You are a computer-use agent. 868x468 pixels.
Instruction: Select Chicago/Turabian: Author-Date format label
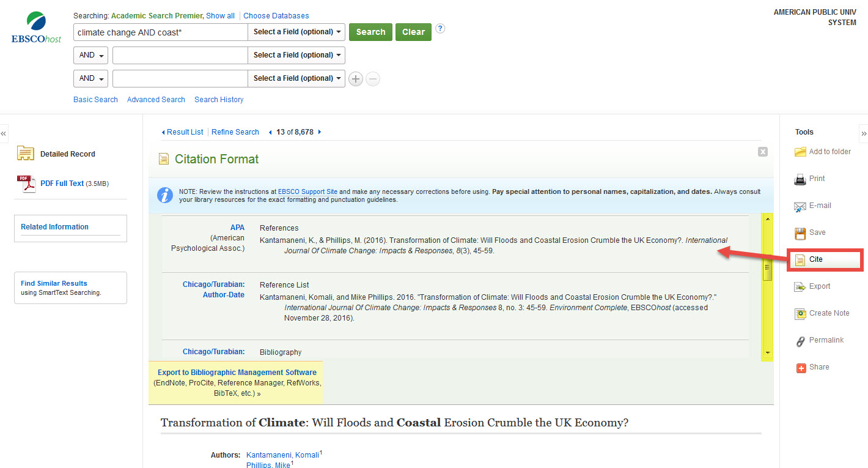click(x=213, y=290)
